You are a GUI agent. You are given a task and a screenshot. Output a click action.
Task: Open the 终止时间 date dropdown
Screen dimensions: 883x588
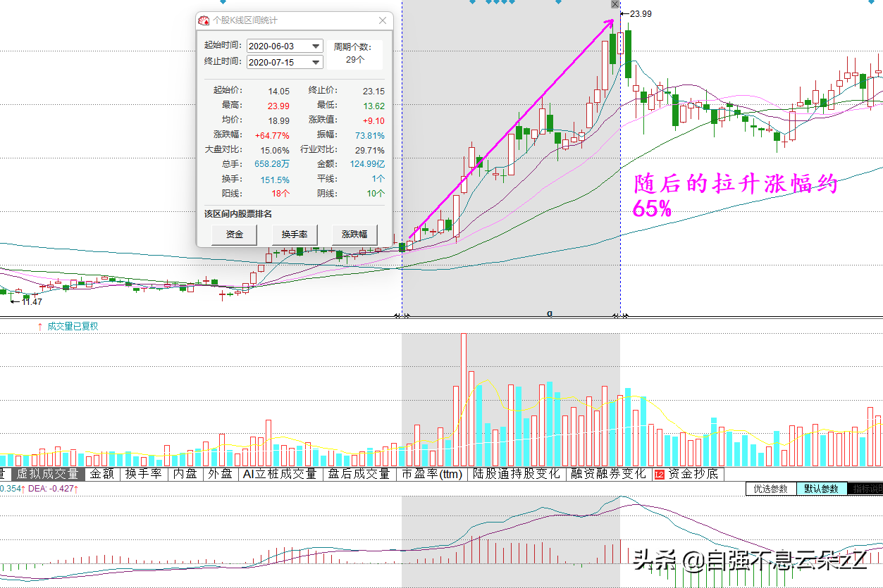[x=316, y=62]
